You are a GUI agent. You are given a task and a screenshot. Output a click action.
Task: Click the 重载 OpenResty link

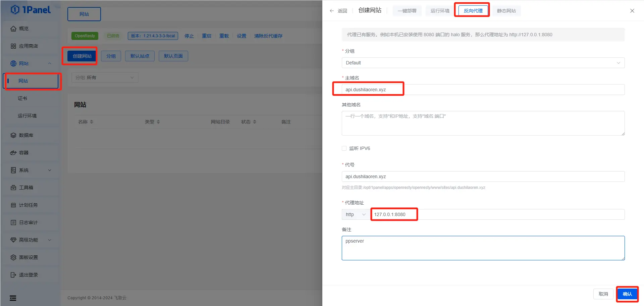(224, 36)
